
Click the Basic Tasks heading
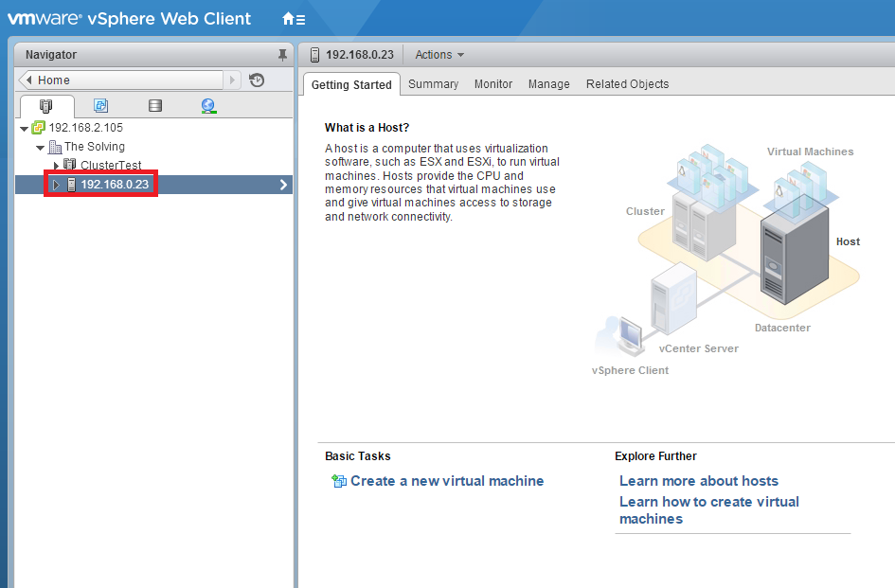[x=357, y=456]
